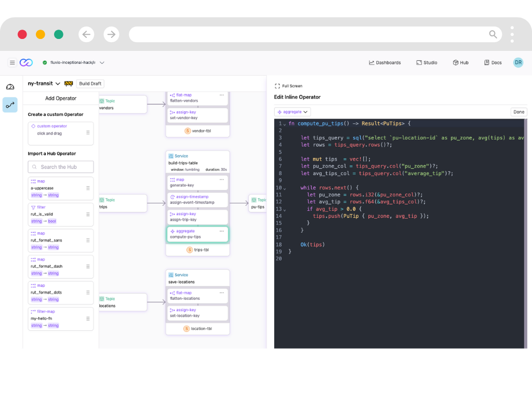Click the striped draft warning icon

pos(69,84)
